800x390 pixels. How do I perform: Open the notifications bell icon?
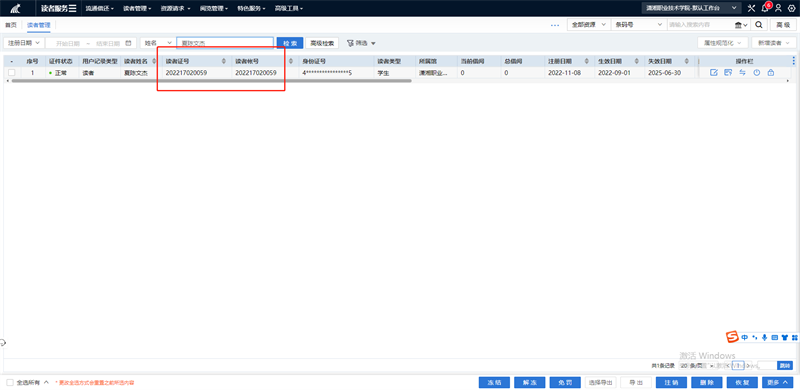765,8
